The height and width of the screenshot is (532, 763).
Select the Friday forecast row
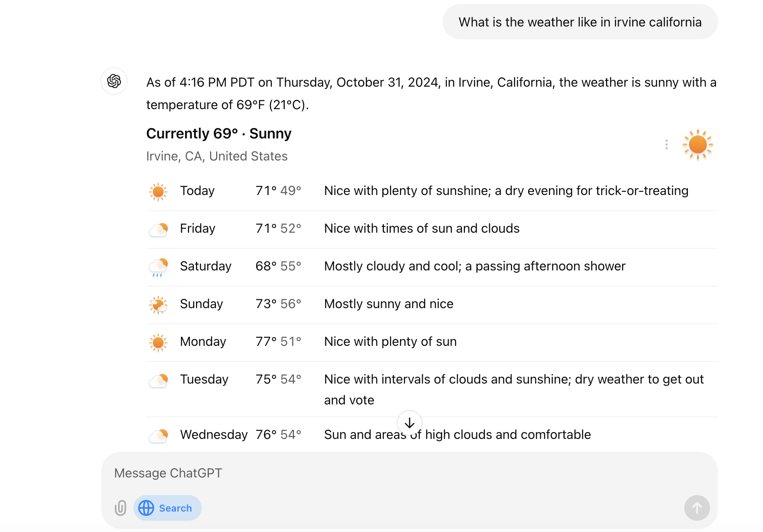tap(432, 229)
